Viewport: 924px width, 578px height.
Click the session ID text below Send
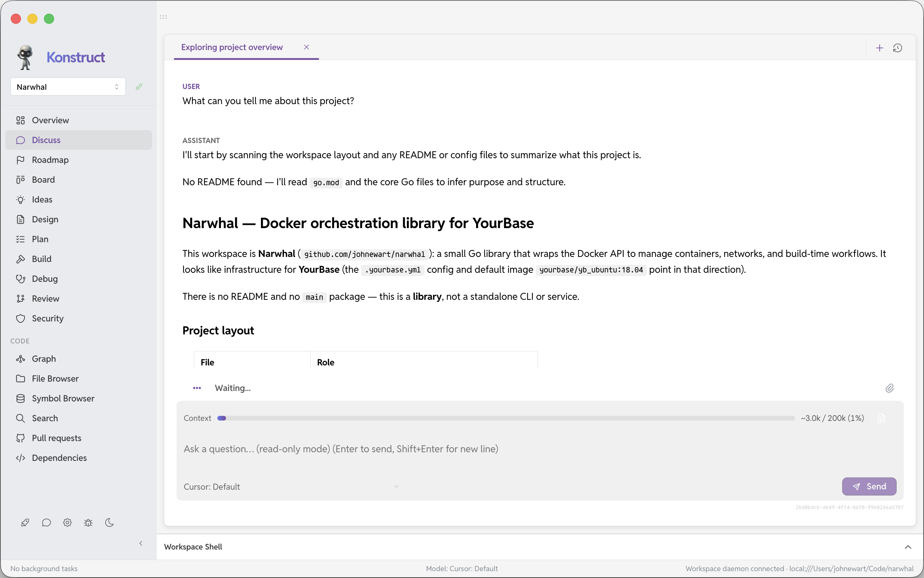click(x=849, y=508)
